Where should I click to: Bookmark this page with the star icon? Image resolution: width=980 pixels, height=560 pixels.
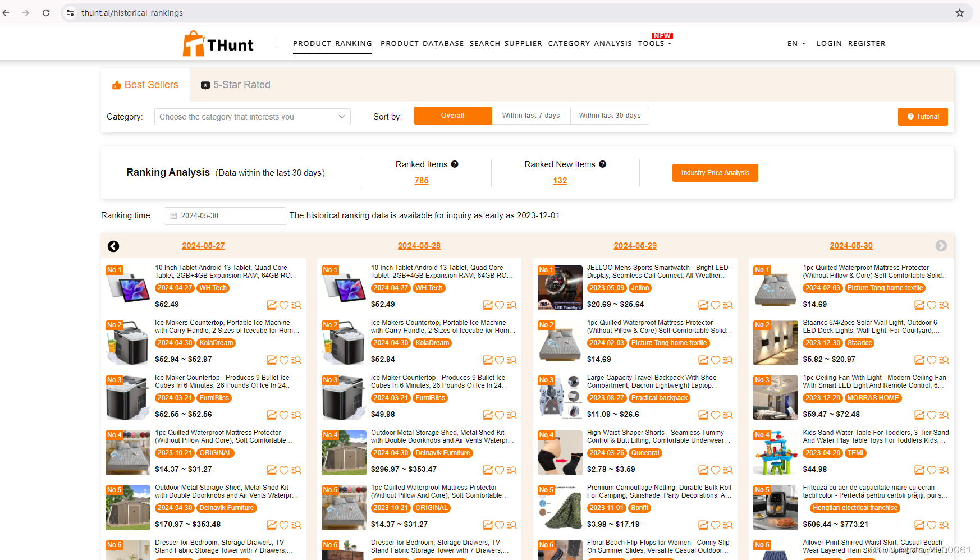960,13
